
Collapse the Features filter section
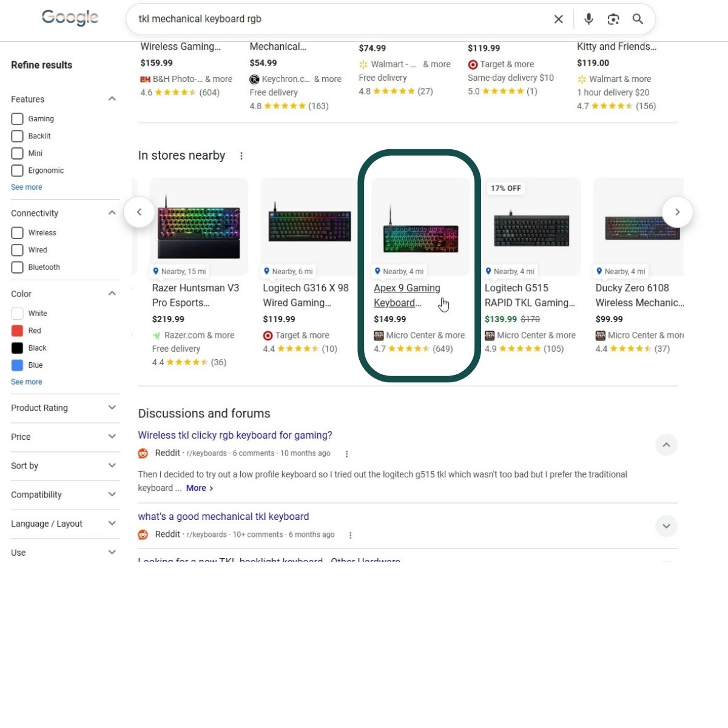pos(112,99)
